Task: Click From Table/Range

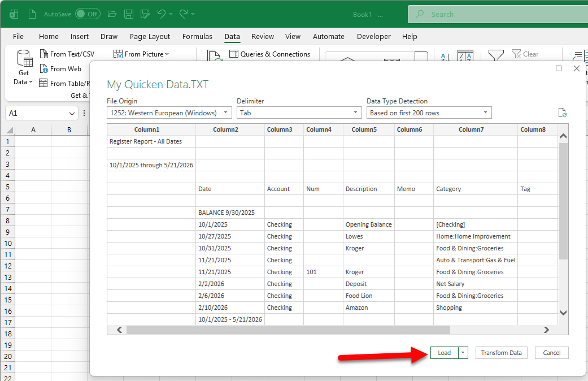Action: click(x=64, y=83)
